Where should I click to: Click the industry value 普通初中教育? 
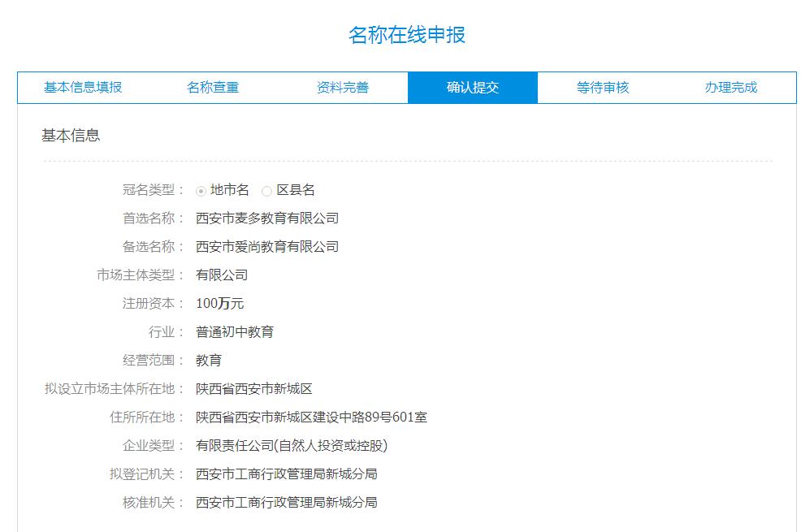pyautogui.click(x=235, y=332)
